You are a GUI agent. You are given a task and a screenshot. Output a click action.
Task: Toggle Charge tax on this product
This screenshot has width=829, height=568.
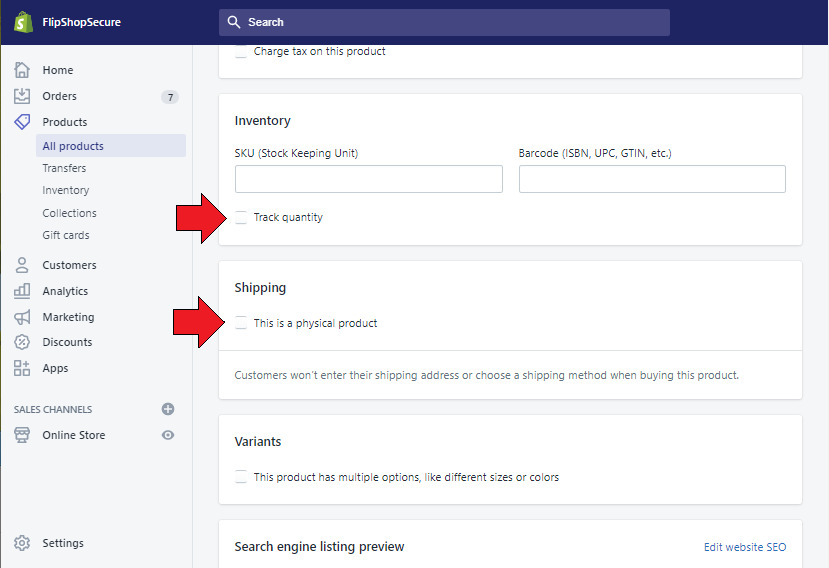pyautogui.click(x=241, y=51)
